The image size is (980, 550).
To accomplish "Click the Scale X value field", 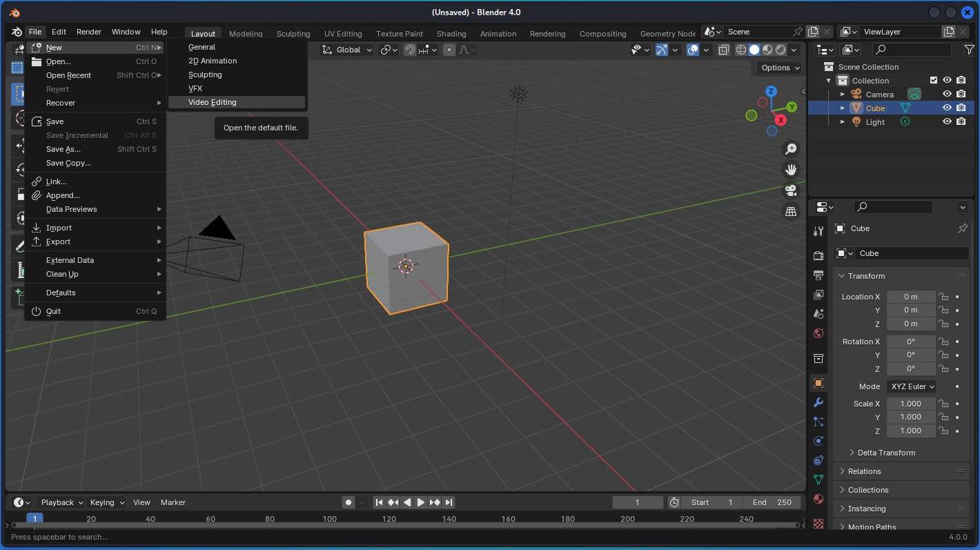I will (x=911, y=404).
